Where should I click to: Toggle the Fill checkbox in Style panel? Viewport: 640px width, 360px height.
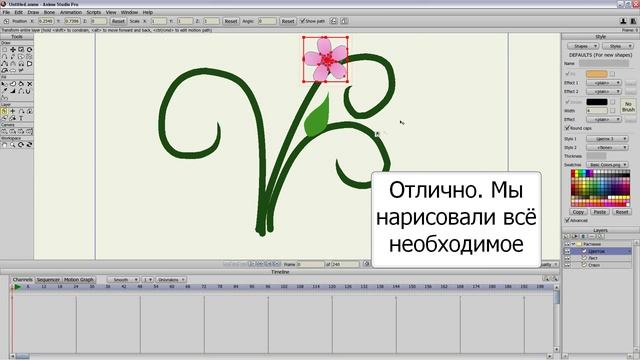[567, 74]
